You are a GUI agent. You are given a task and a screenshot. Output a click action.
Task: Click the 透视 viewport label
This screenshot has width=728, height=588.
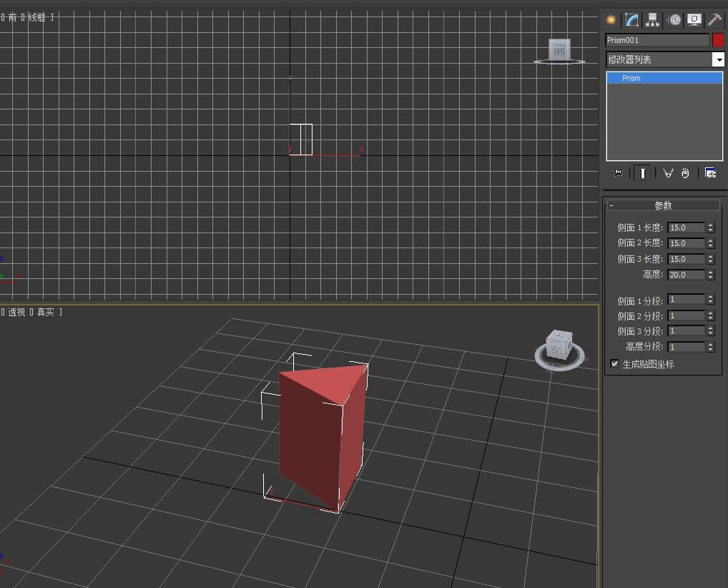(16, 312)
